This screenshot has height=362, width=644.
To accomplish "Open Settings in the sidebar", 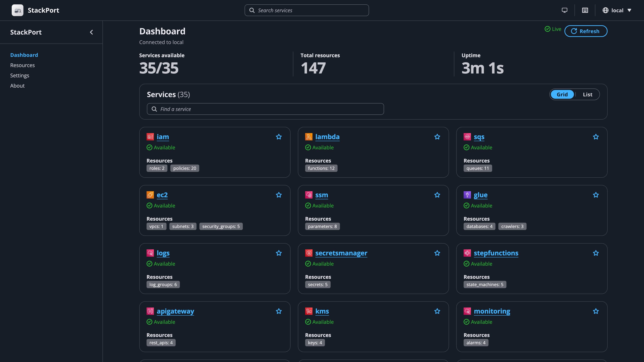I will 20,76.
